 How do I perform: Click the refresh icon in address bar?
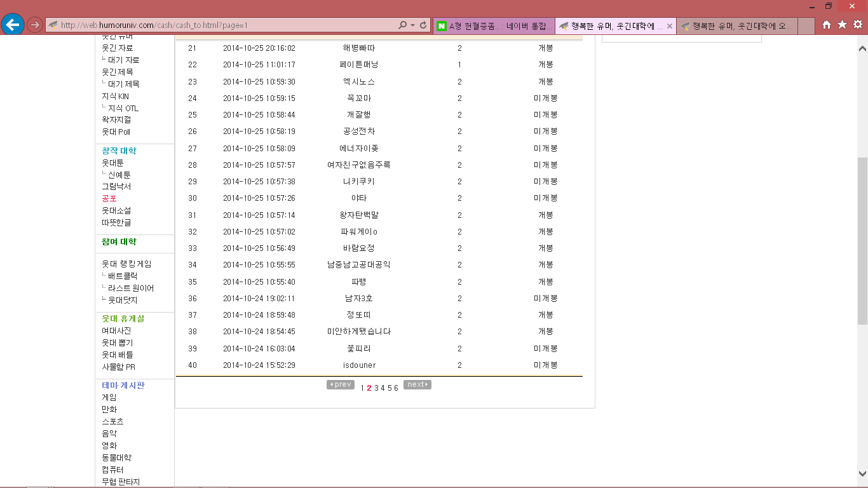(423, 25)
